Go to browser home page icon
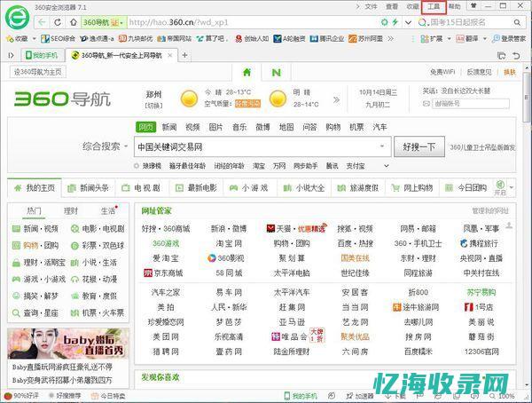The width and height of the screenshot is (532, 403). point(74,22)
